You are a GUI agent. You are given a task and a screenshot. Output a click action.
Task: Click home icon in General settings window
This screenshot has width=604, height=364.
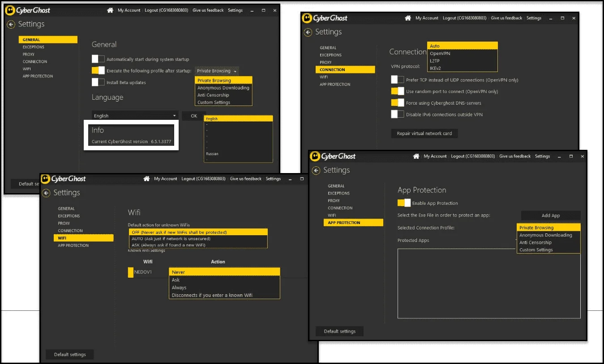(110, 10)
